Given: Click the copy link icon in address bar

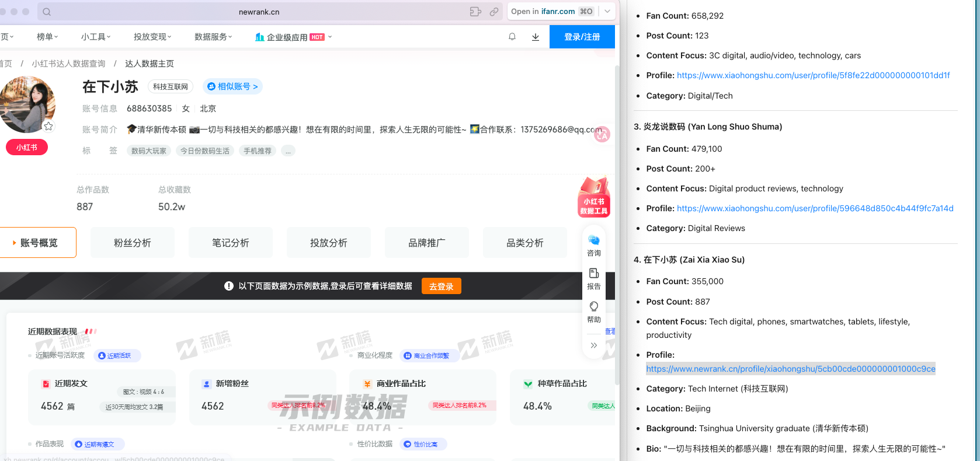Looking at the screenshot, I should 494,12.
